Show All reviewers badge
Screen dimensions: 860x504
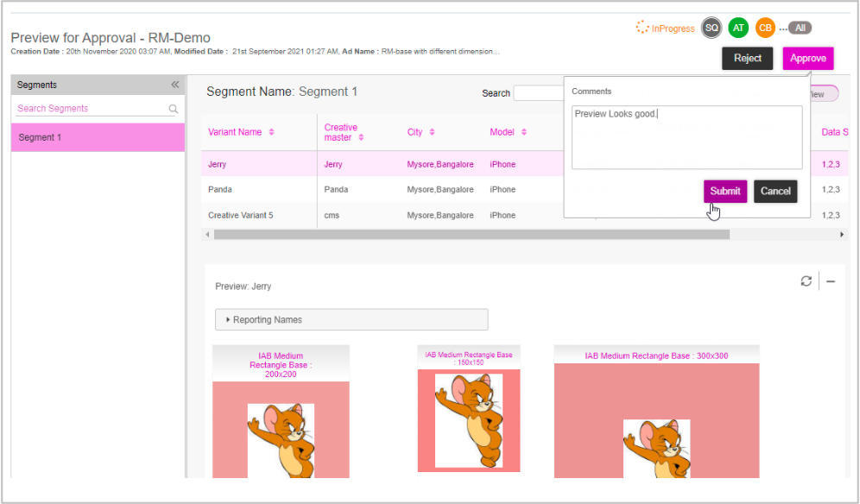point(800,28)
